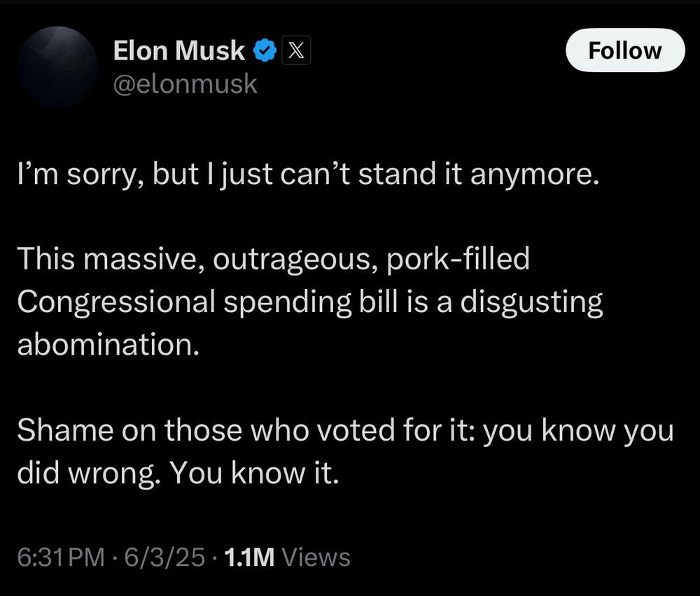Click the @elonmusk handle
The width and height of the screenshot is (700, 596).
click(x=185, y=85)
